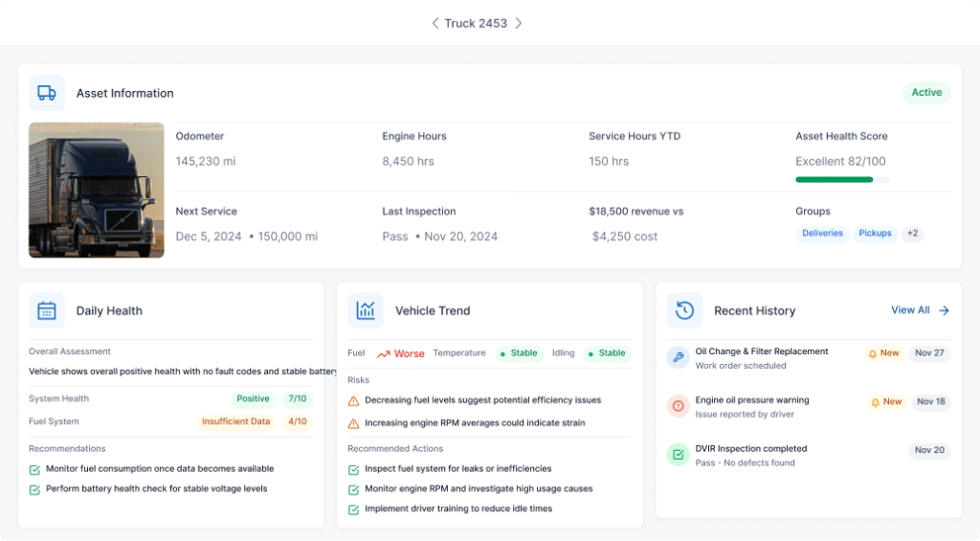
Task: Open View All recent history
Action: click(910, 310)
